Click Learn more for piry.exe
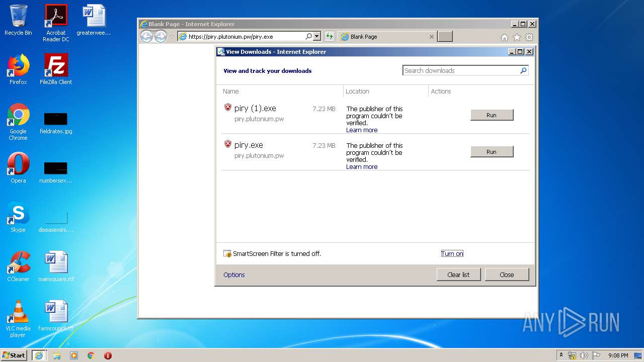Image resolution: width=644 pixels, height=362 pixels. click(x=362, y=167)
